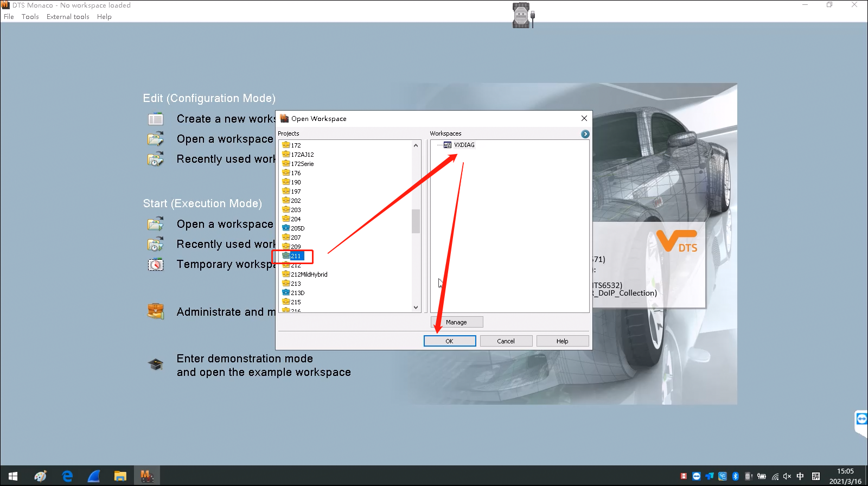Viewport: 868px width, 486px height.
Task: Click Recently used workspaces icon under Configuration Mode
Action: pos(156,159)
